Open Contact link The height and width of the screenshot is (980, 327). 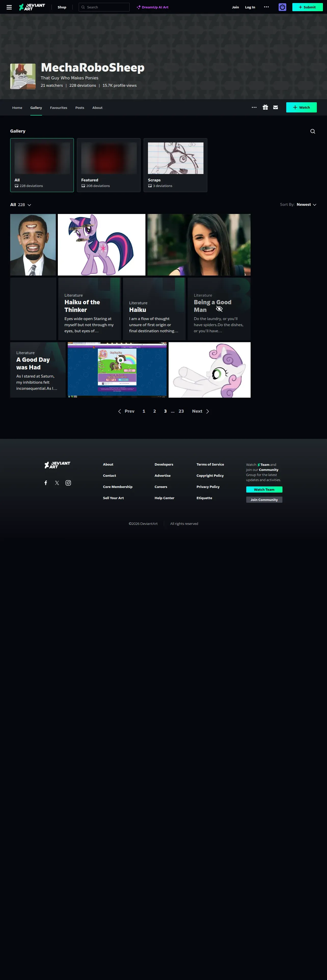tap(110, 475)
